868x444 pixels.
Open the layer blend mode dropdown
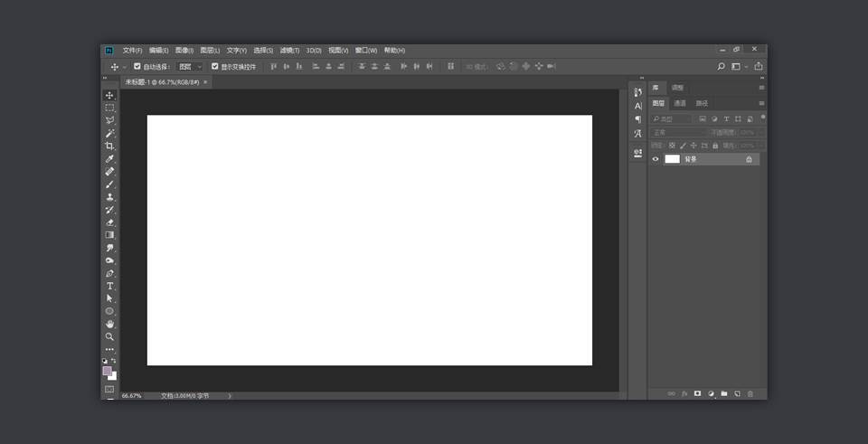tap(678, 132)
